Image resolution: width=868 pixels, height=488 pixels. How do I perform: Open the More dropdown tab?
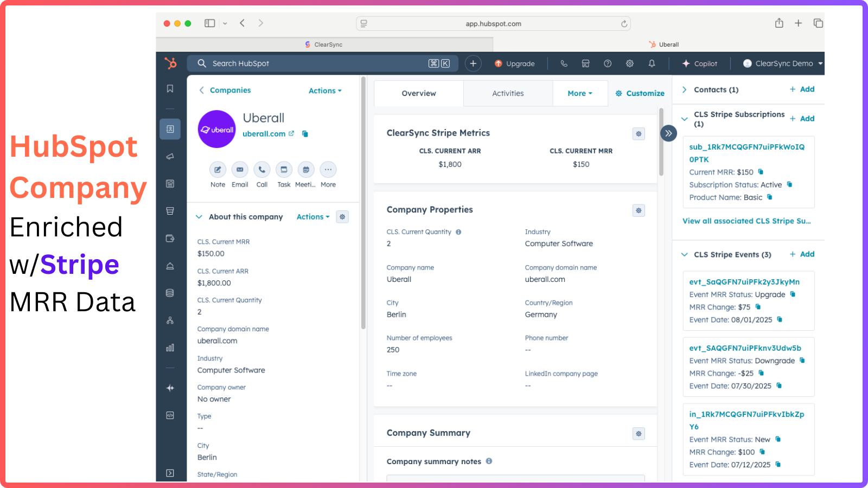580,93
